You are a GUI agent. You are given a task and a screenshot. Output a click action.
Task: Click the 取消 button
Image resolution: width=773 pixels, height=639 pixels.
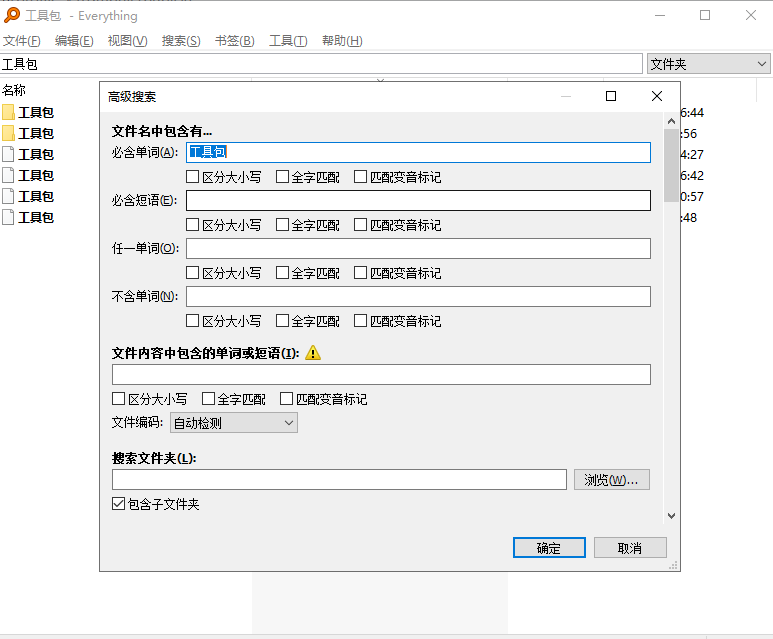(630, 548)
